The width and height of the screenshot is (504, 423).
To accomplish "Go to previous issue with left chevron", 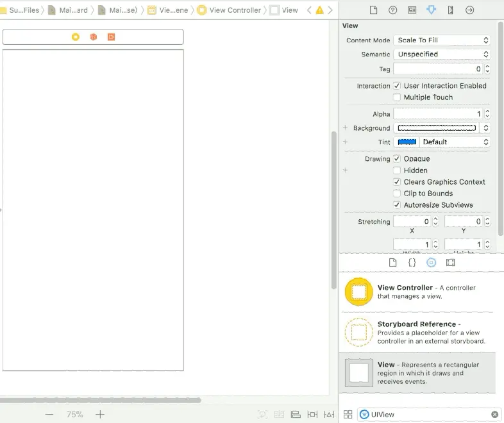I will point(309,10).
